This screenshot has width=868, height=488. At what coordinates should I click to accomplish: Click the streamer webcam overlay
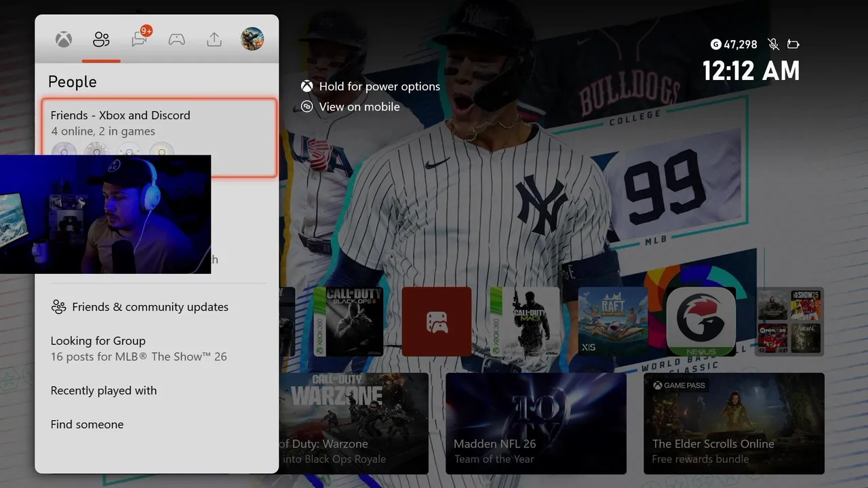click(x=105, y=214)
